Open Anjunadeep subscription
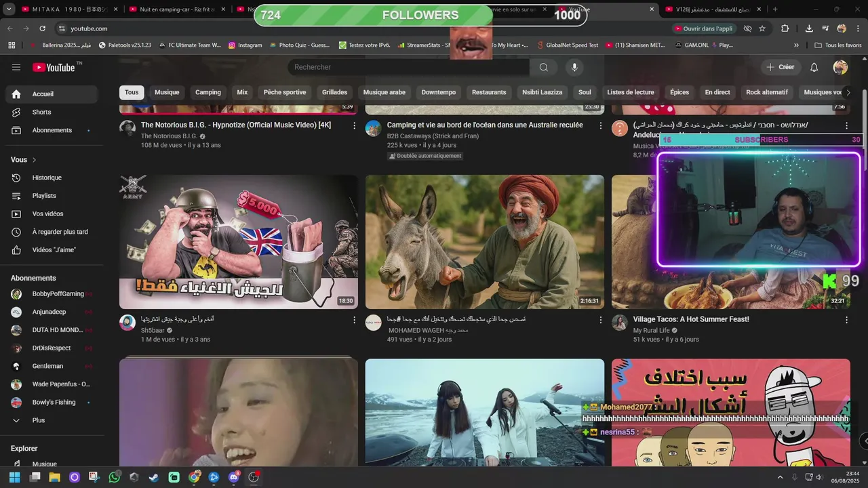The height and width of the screenshot is (488, 868). coord(52,312)
